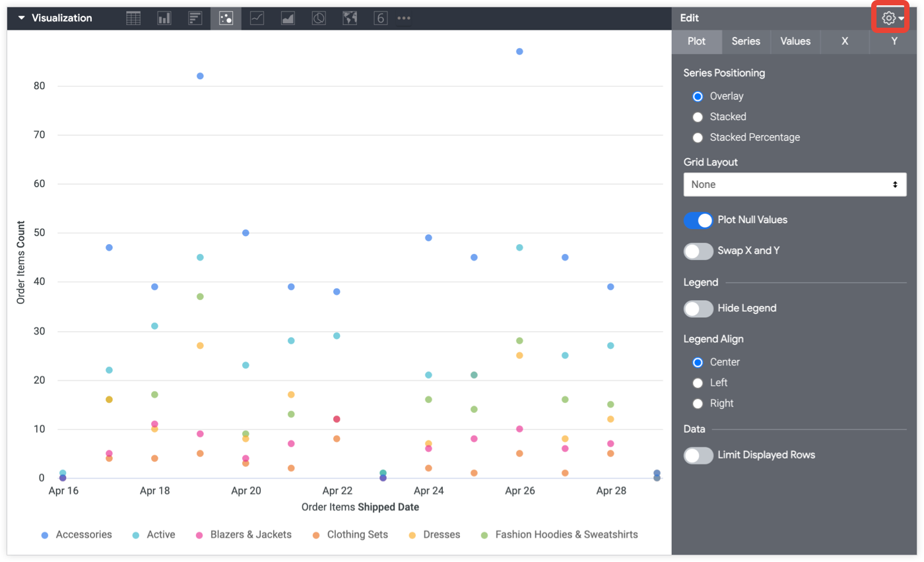
Task: Open more visualization types ellipsis
Action: (404, 18)
